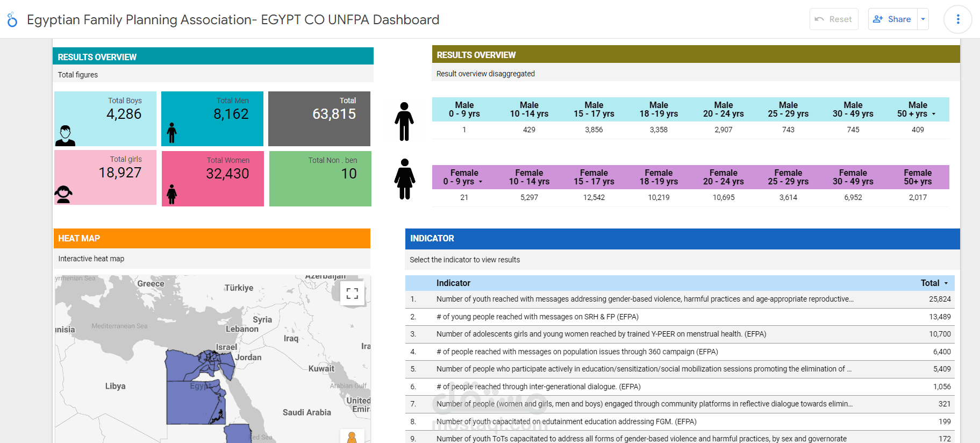Click the Reset button
Viewport: 980px width, 443px height.
tap(834, 19)
